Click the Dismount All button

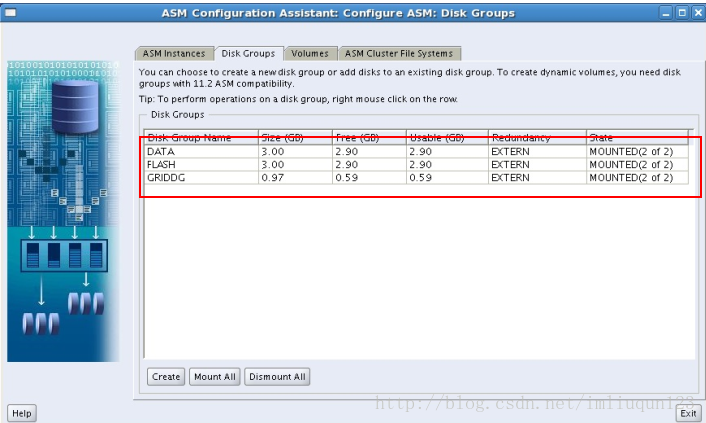click(x=277, y=377)
